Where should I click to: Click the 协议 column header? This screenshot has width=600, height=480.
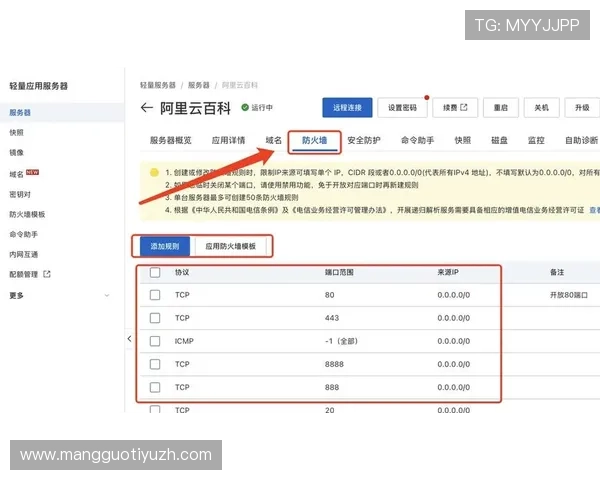click(x=182, y=272)
